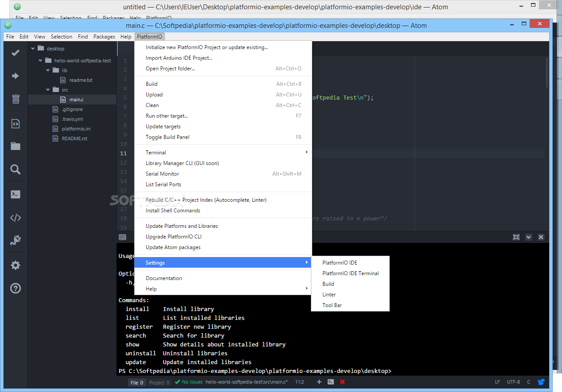Viewport: 562px width, 392px height.
Task: Hide the terminal panel with down arrow
Action: click(x=528, y=237)
